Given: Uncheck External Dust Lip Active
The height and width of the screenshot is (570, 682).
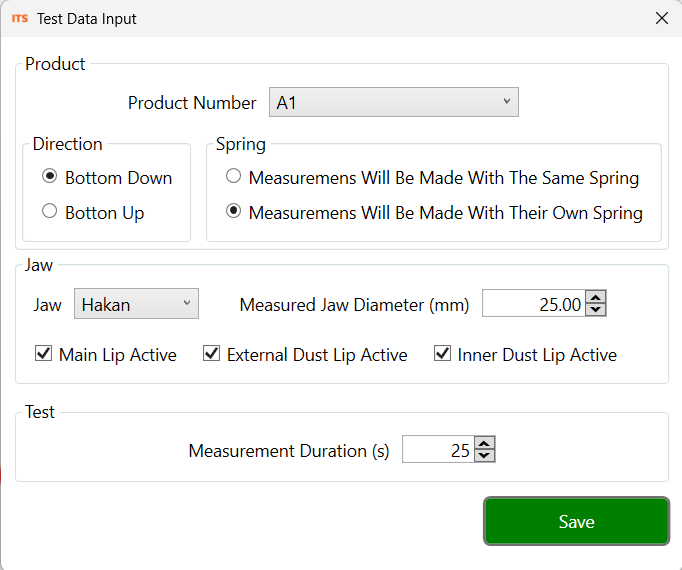Looking at the screenshot, I should pyautogui.click(x=212, y=354).
